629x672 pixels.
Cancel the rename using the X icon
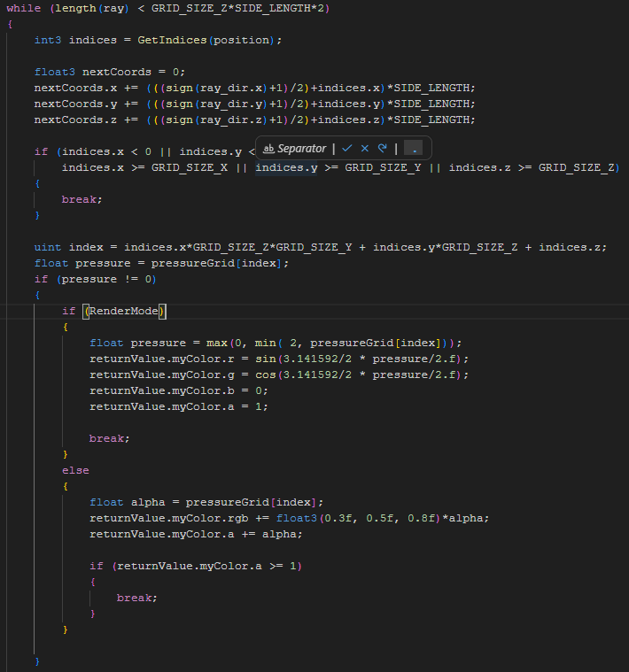click(x=365, y=148)
